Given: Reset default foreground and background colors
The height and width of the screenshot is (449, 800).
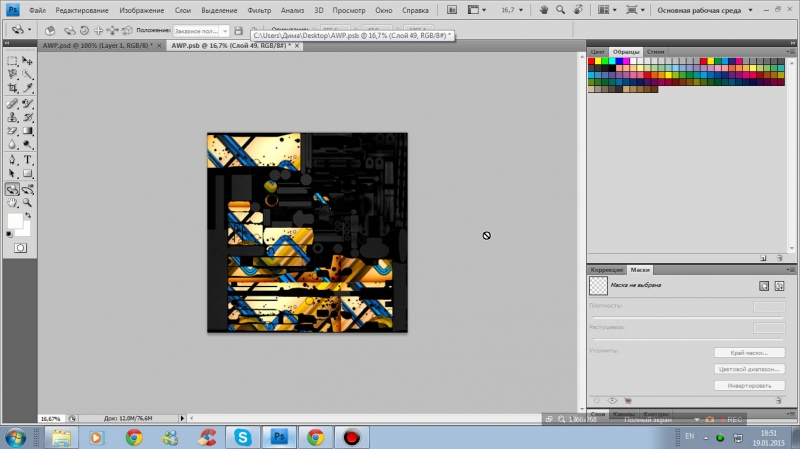Looking at the screenshot, I should coord(9,234).
